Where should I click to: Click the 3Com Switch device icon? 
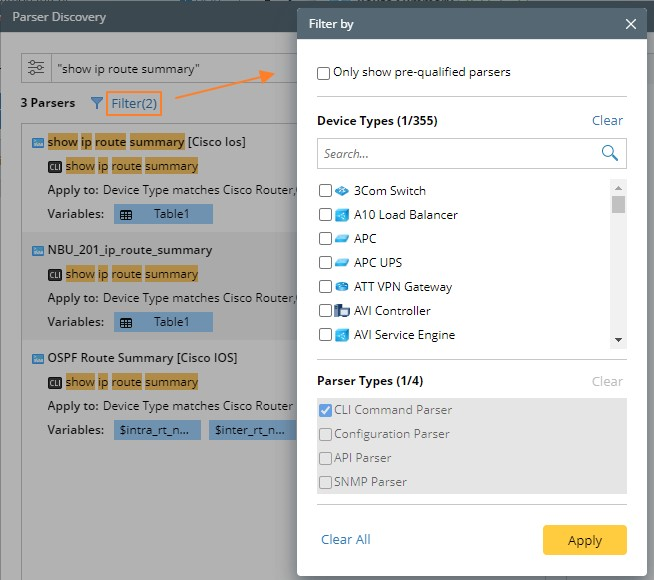(x=342, y=191)
